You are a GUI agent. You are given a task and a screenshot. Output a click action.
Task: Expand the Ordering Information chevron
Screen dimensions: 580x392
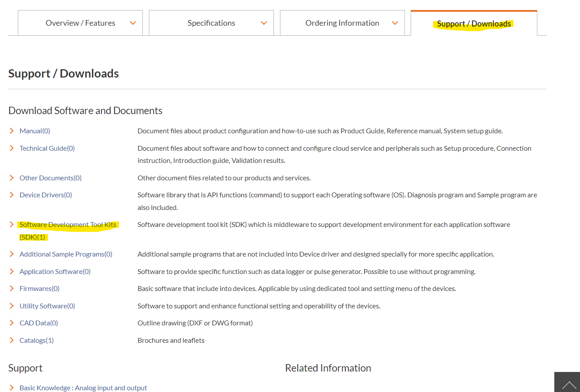pos(395,23)
